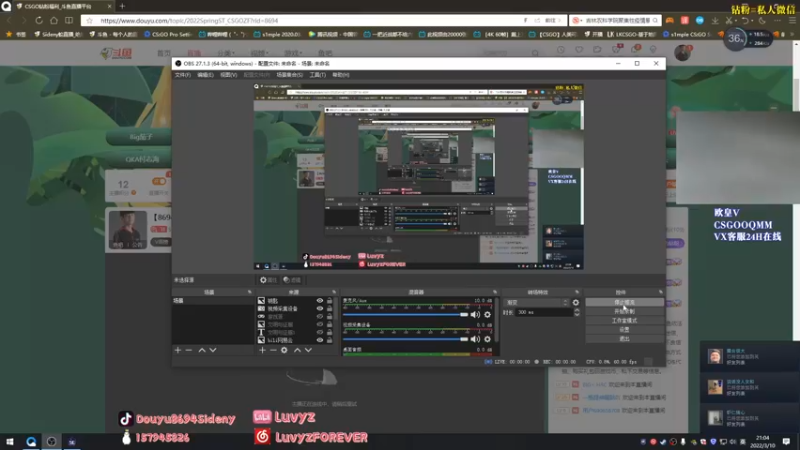This screenshot has width=800, height=450.
Task: Increase the 时长 duration with spinner arrows
Action: point(577,310)
